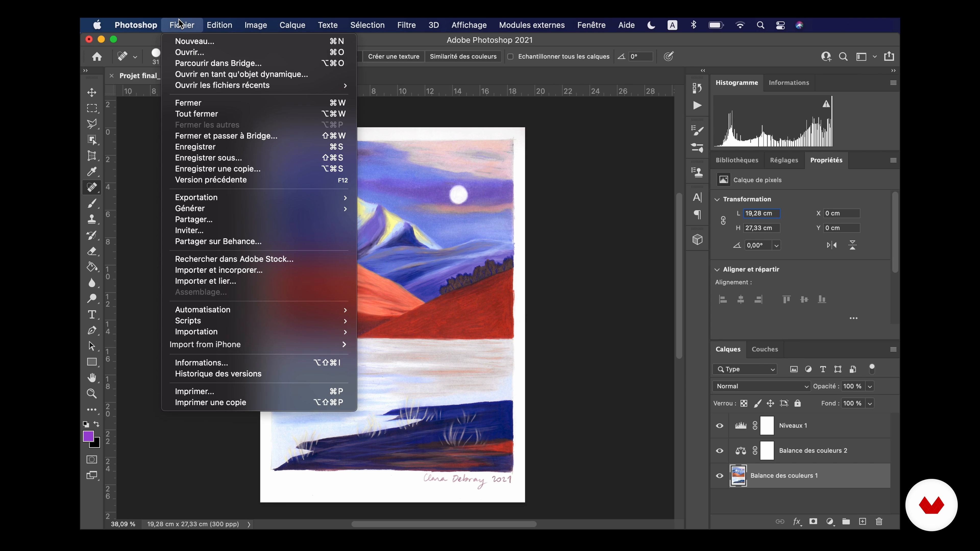The height and width of the screenshot is (551, 980).
Task: Open the Opacité value dropdown
Action: click(x=870, y=386)
